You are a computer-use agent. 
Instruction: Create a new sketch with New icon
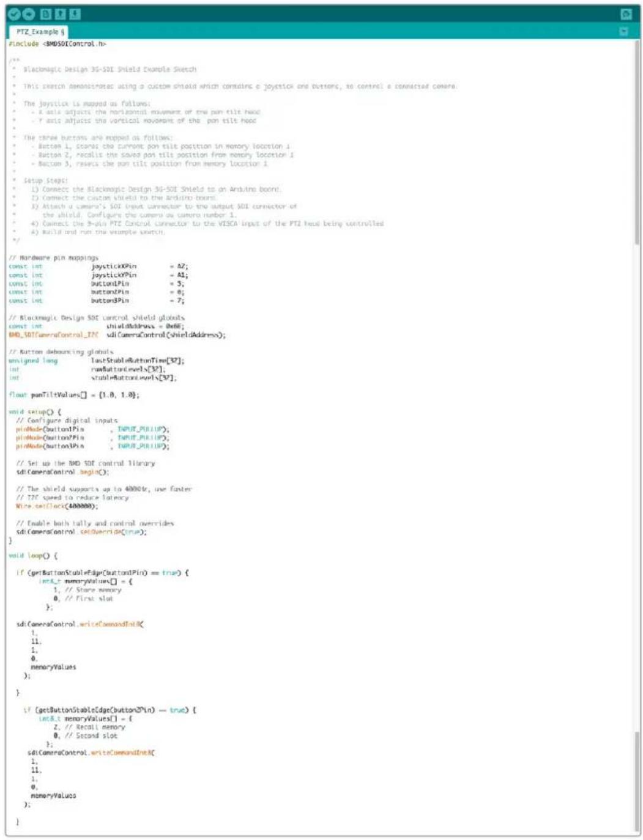coord(46,14)
